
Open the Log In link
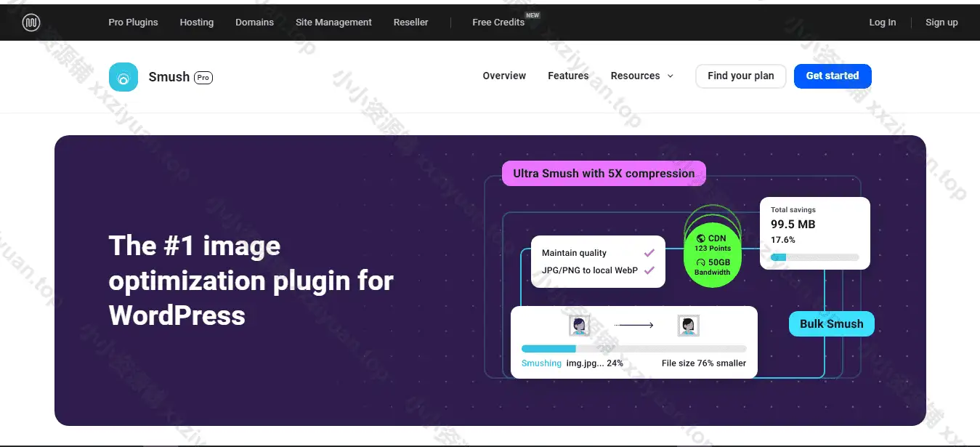[882, 23]
